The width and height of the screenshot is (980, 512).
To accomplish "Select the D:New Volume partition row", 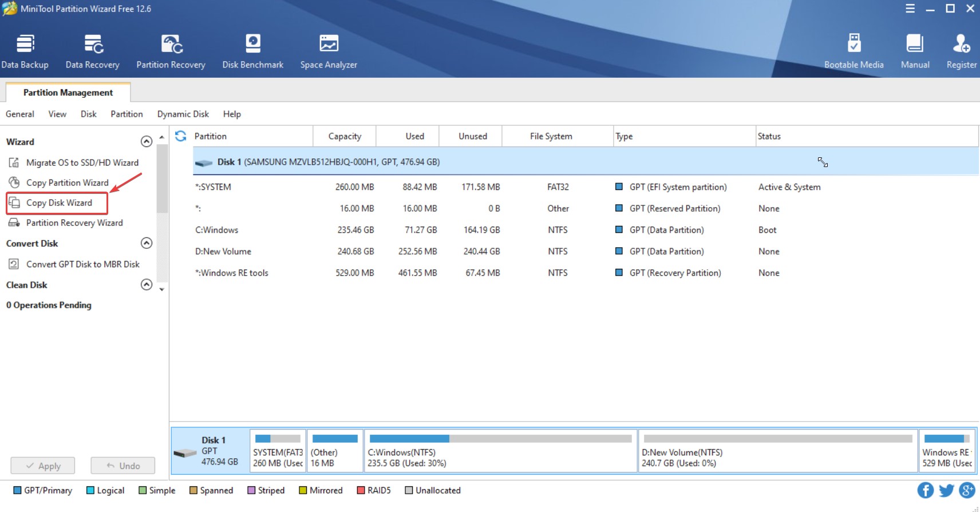I will point(586,251).
